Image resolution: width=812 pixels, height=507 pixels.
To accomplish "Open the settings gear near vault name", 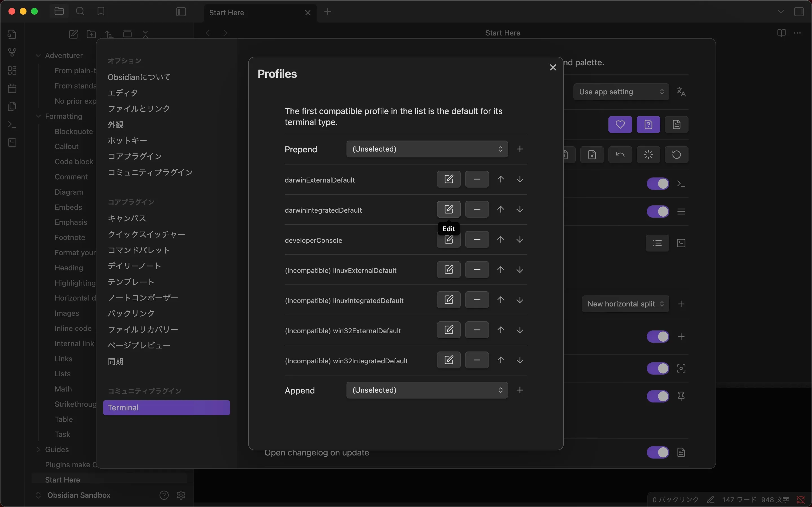I will click(x=181, y=495).
